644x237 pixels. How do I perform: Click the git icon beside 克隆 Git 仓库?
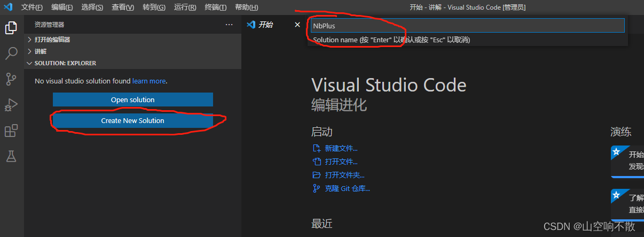click(317, 188)
